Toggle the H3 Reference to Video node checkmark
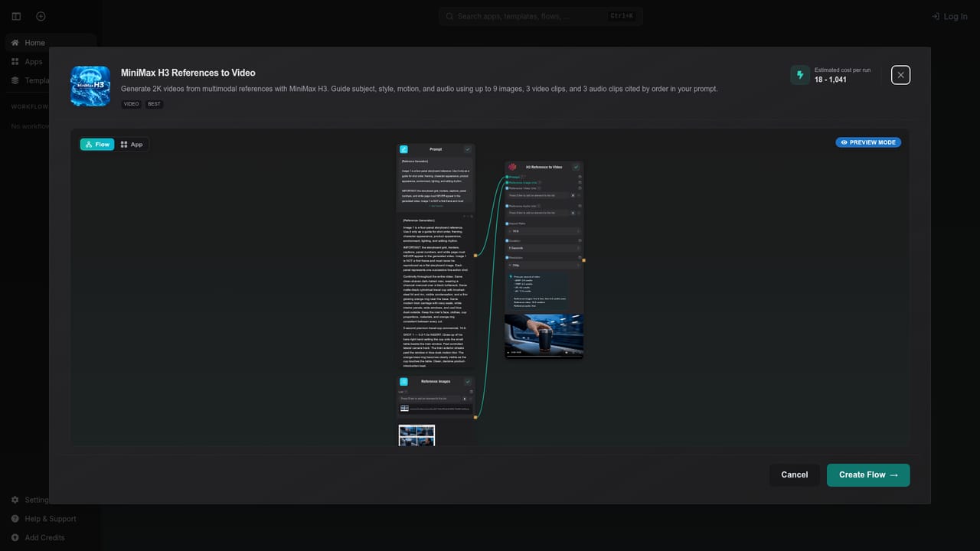The height and width of the screenshot is (551, 980). [x=576, y=167]
